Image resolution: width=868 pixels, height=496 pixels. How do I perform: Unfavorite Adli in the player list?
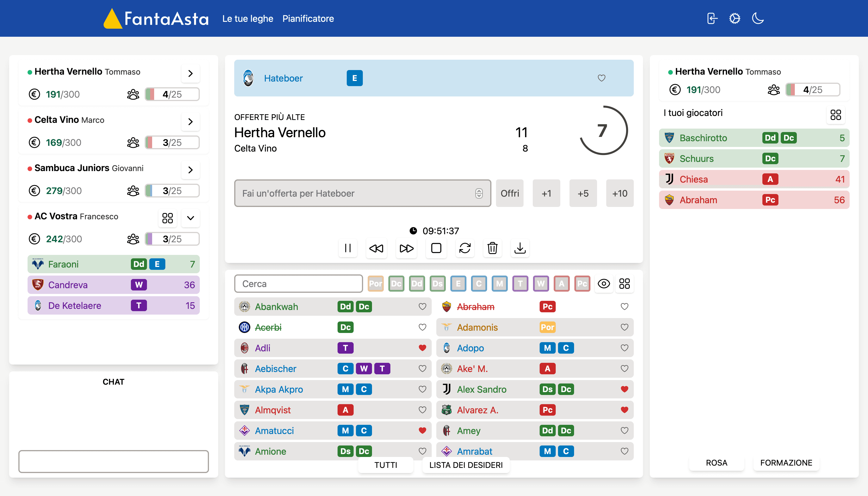422,348
